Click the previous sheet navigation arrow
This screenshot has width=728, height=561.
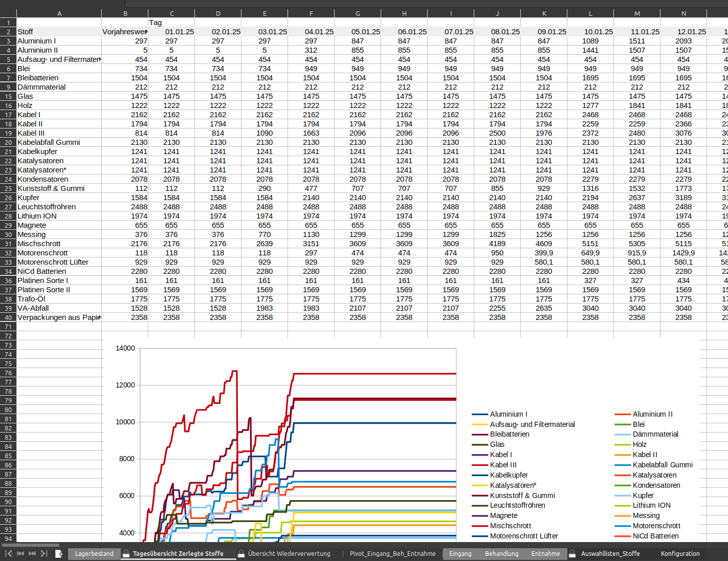coord(20,553)
